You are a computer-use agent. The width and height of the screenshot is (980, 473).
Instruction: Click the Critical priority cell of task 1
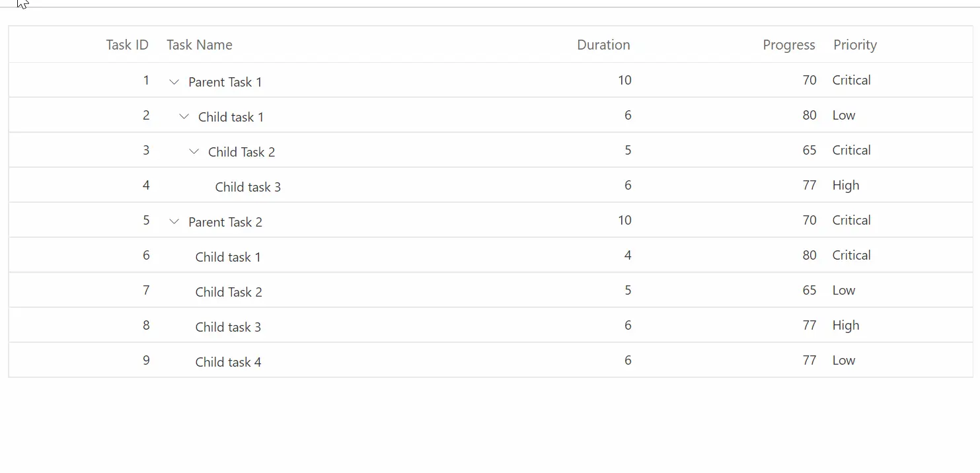point(851,80)
